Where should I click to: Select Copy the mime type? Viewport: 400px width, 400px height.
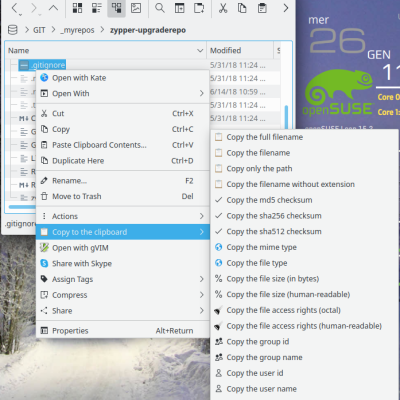coord(304,247)
